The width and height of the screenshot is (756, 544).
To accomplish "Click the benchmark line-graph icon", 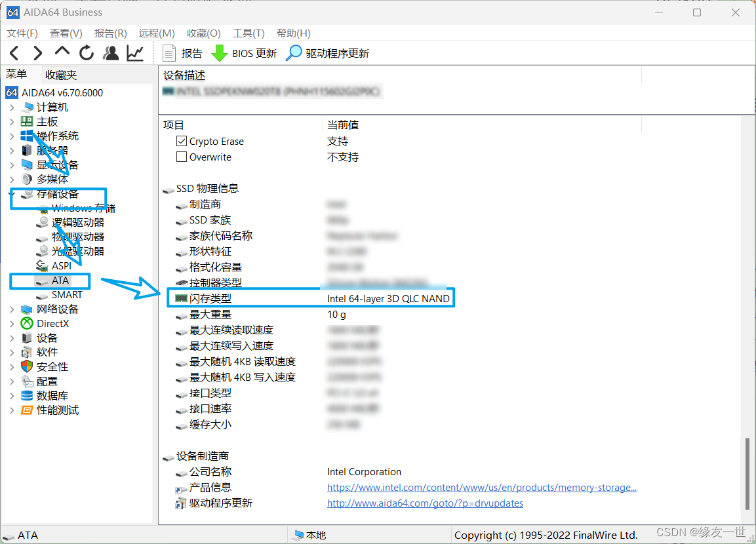I will (x=134, y=53).
